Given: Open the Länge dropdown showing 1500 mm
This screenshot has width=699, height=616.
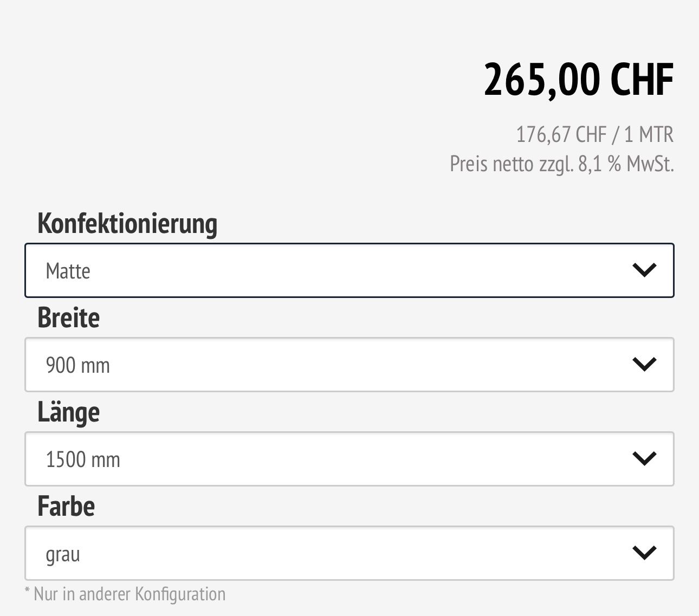Looking at the screenshot, I should pos(349,459).
